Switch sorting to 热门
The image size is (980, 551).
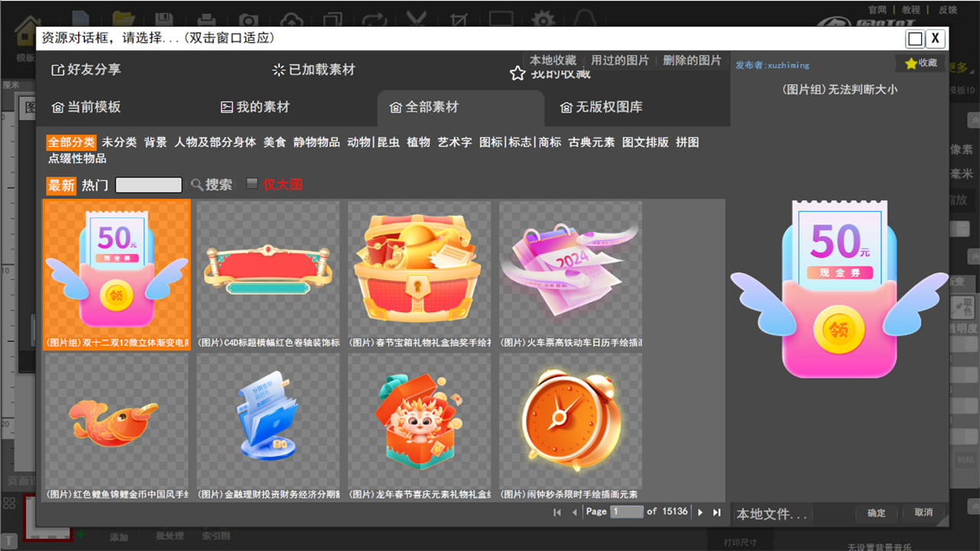click(x=95, y=185)
